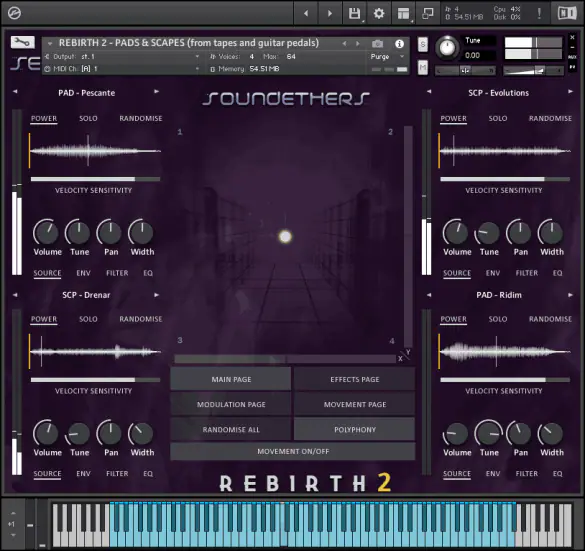The height and width of the screenshot is (551, 585).
Task: Toggle MOVEMENT ON/OFF
Action: 293,451
